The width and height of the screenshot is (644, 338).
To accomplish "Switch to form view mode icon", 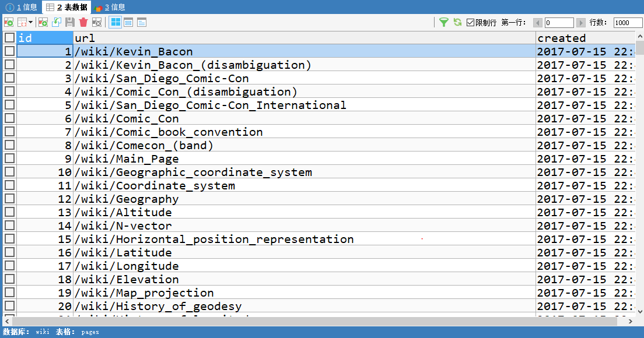I will coord(128,22).
